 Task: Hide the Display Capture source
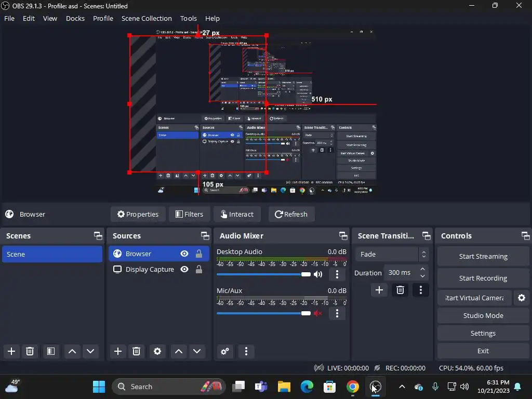tap(184, 270)
